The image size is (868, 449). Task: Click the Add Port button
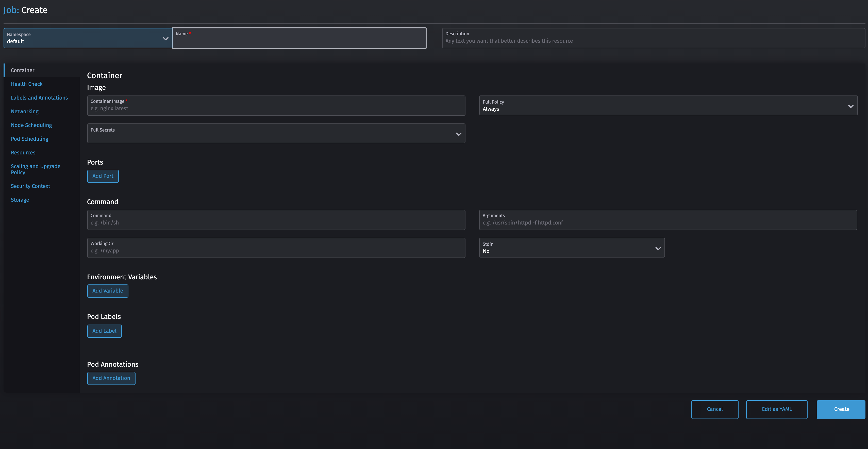pyautogui.click(x=103, y=176)
